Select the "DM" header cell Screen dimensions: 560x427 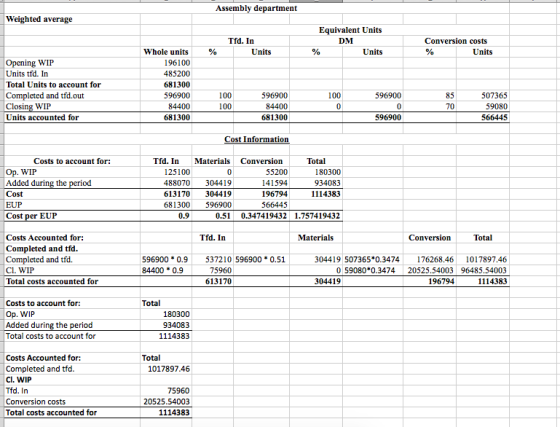[x=346, y=41]
